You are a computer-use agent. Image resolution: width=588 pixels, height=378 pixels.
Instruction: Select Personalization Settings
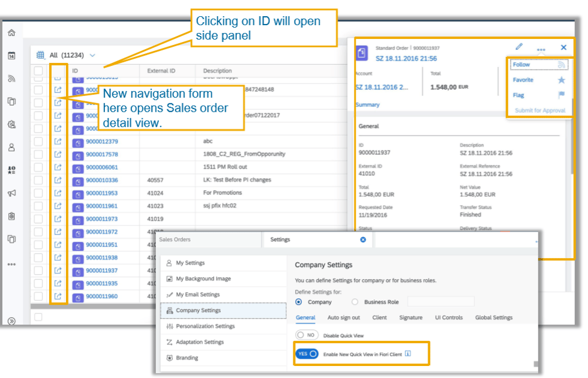223,326
